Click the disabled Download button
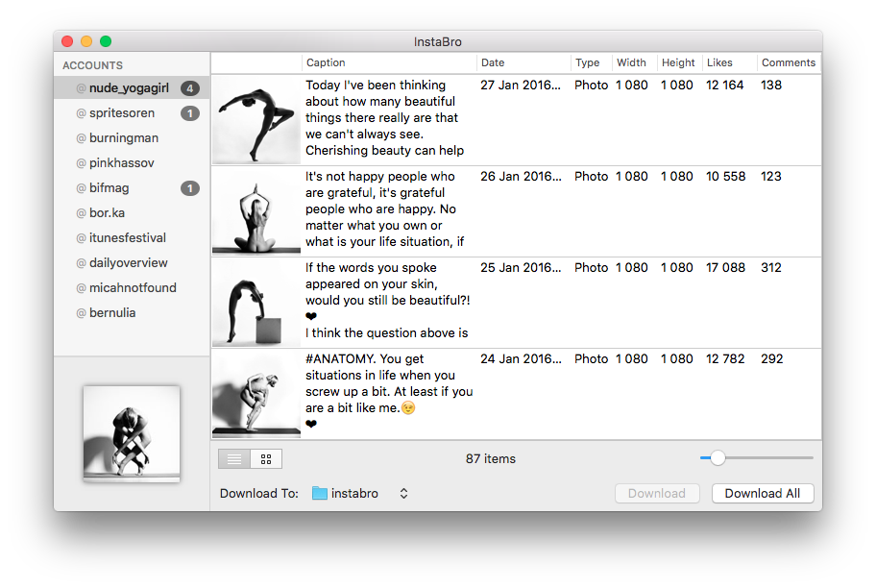This screenshot has width=876, height=588. (x=657, y=493)
